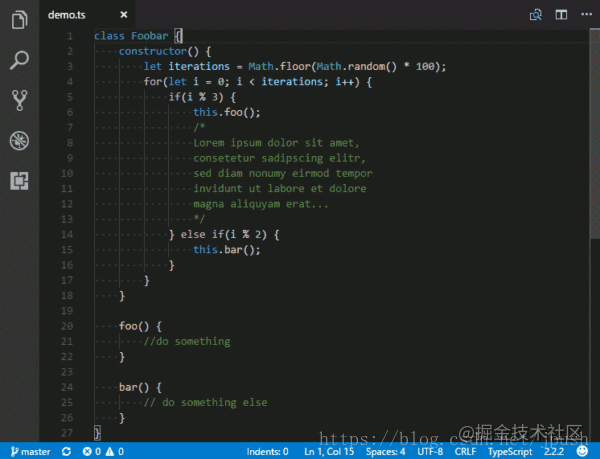Open the Search view
Image resolution: width=600 pixels, height=459 pixels.
(19, 60)
